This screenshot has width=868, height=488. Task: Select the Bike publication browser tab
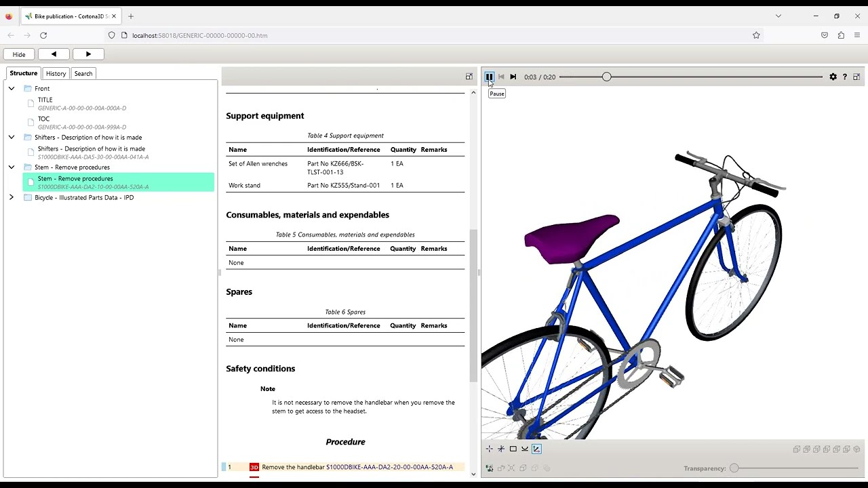pyautogui.click(x=70, y=16)
